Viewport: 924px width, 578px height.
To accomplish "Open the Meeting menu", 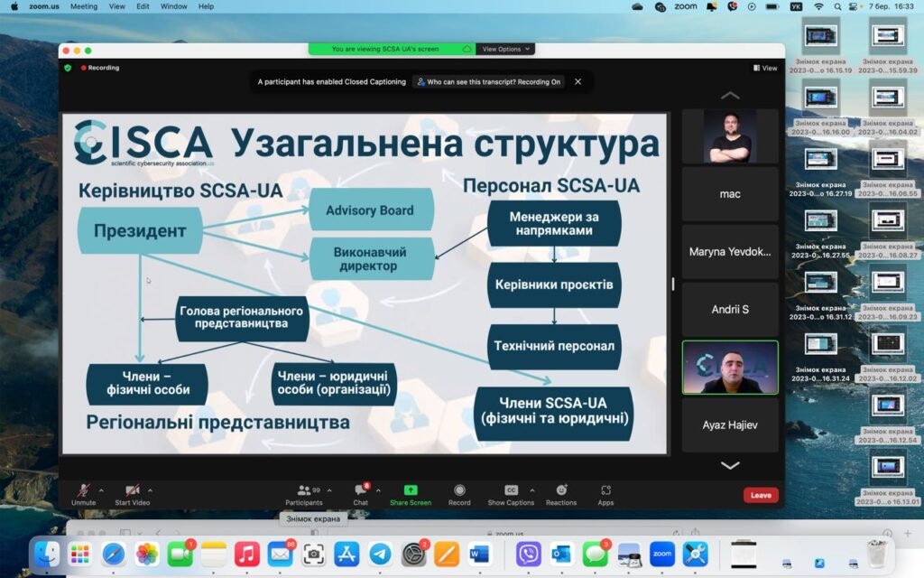I will pyautogui.click(x=84, y=6).
